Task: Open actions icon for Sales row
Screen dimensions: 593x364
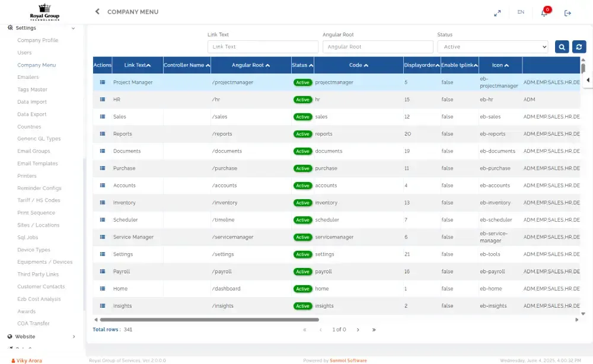Action: pos(102,117)
